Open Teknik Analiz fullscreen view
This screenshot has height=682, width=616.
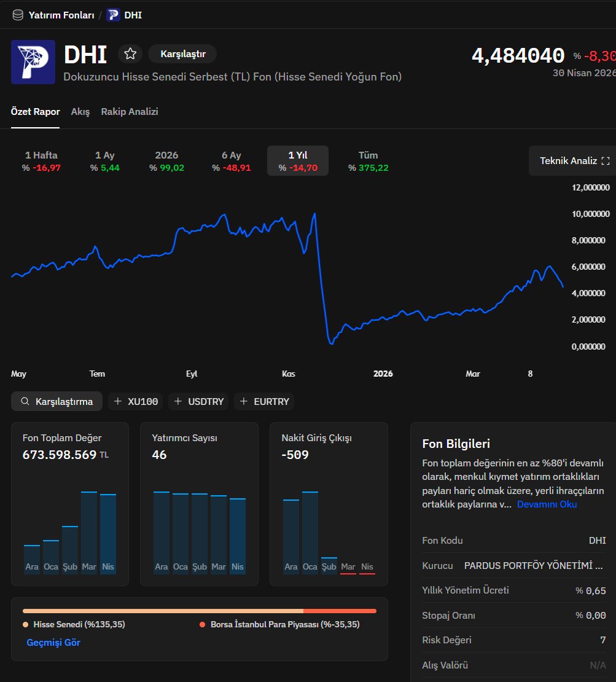pyautogui.click(x=574, y=161)
